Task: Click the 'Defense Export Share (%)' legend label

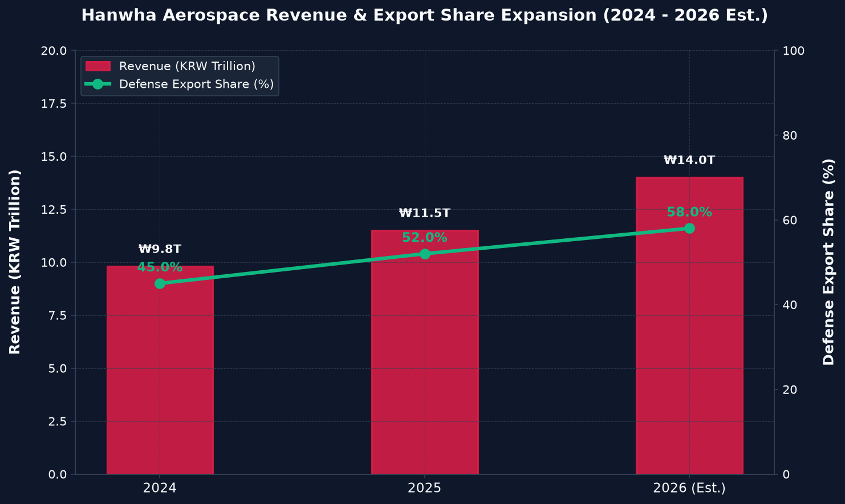Action: [x=197, y=84]
